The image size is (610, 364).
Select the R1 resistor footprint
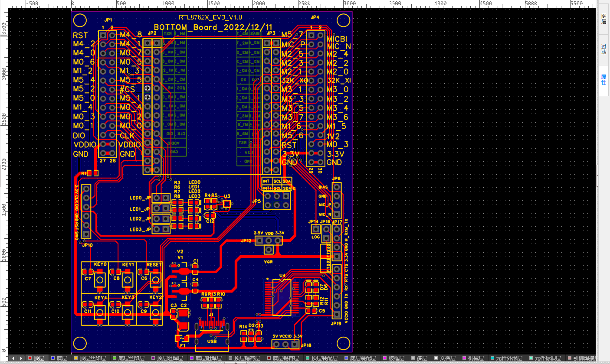click(92, 173)
